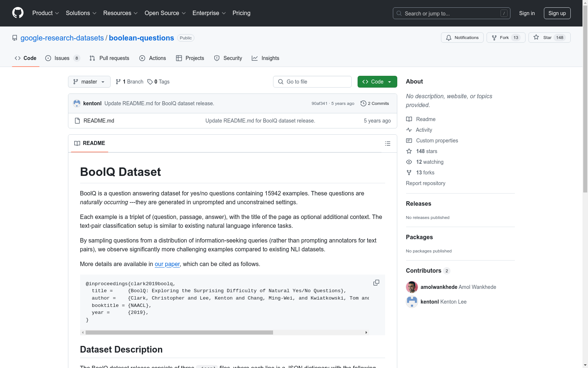Click the README.md file icon
Screen dimensions: 588x368
point(77,121)
